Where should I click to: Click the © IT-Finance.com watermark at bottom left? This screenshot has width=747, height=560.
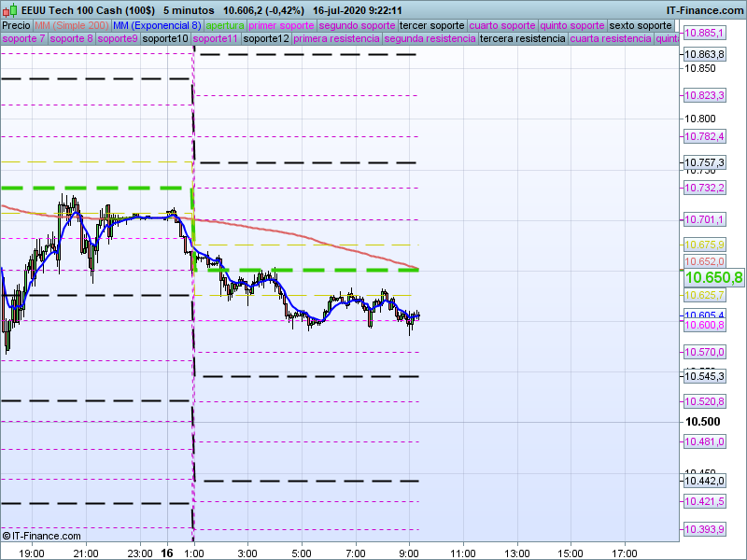[42, 536]
